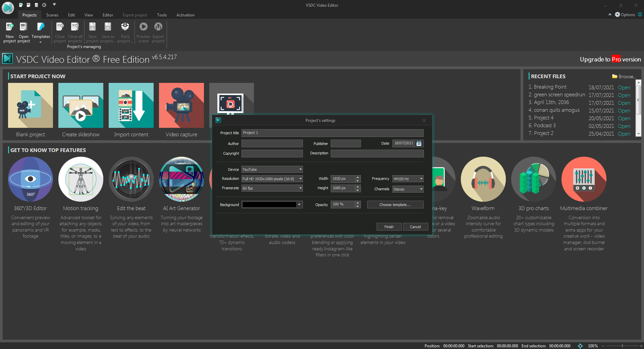Viewport: 644px width, 349px height.
Task: Choose the Create slideshow tile
Action: point(81,106)
